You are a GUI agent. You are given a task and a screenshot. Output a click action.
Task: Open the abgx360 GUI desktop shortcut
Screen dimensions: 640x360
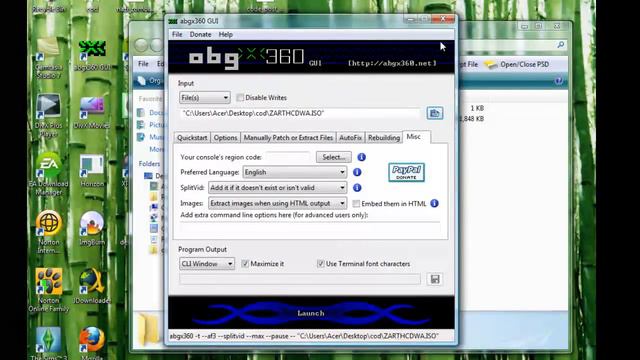click(x=92, y=55)
